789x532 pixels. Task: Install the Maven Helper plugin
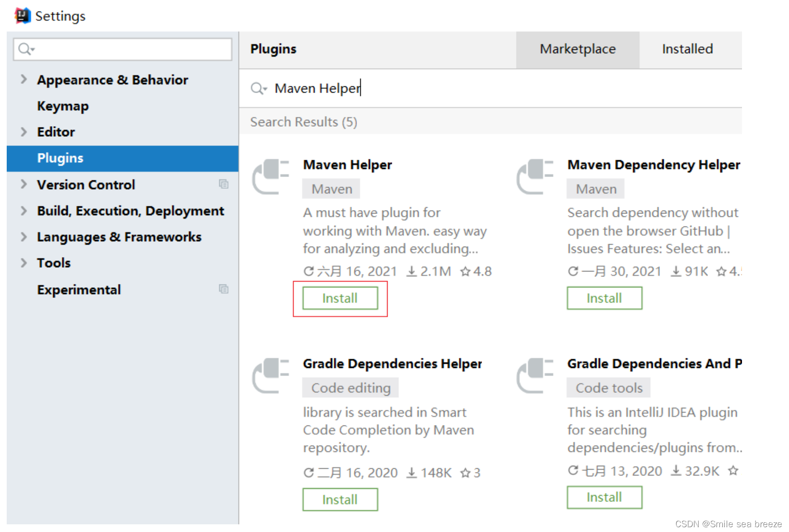[x=340, y=298]
